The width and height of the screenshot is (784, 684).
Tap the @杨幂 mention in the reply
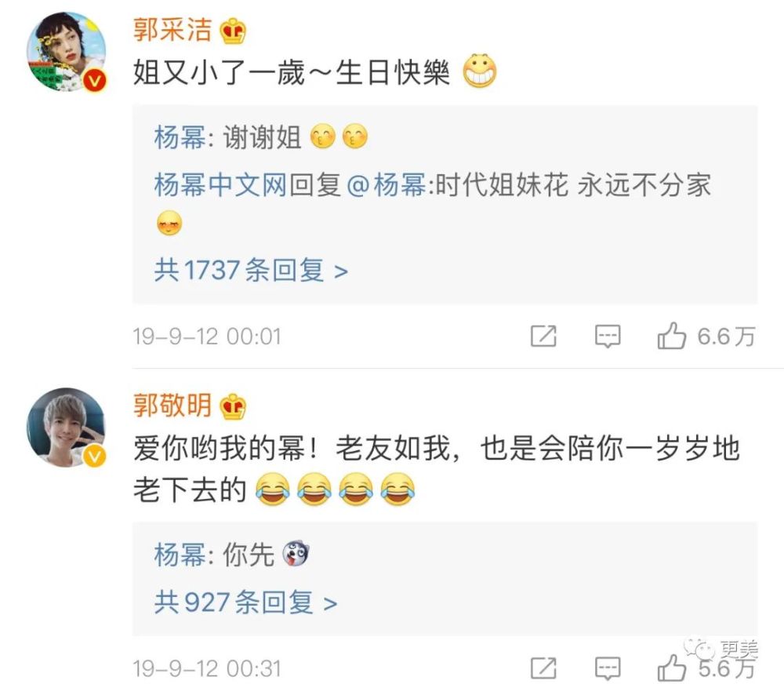click(x=386, y=184)
